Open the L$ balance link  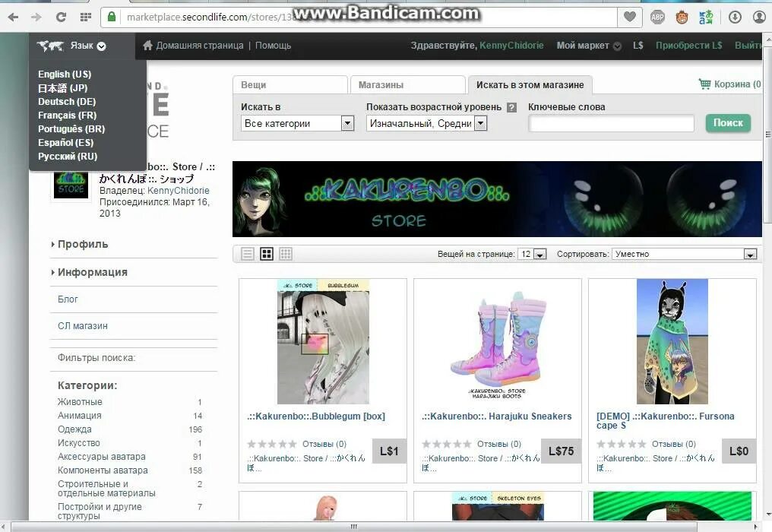[x=638, y=46]
